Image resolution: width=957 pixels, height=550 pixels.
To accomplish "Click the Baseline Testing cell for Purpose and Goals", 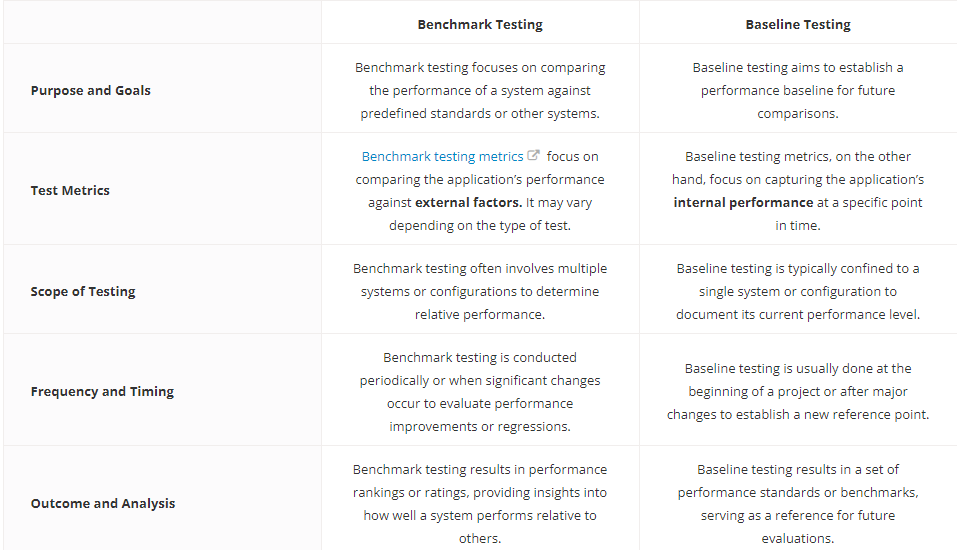I will (x=798, y=90).
